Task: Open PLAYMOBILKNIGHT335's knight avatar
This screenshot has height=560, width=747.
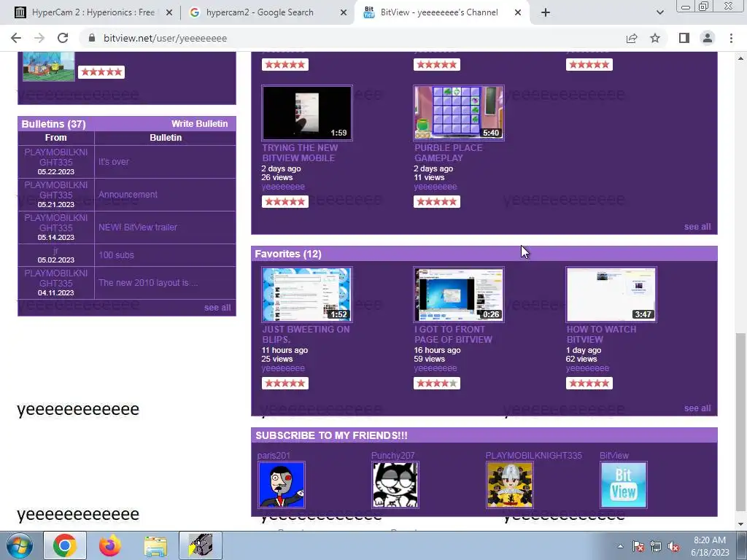Action: [x=510, y=485]
